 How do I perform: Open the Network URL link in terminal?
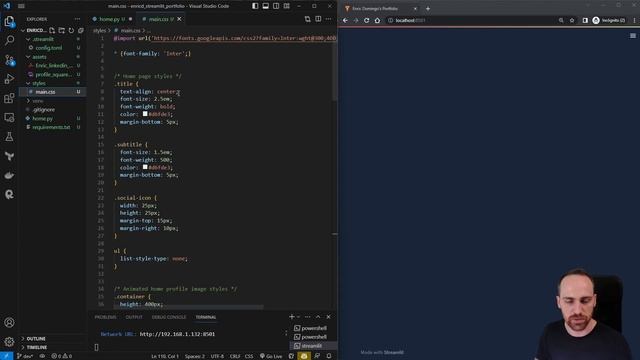pos(177,334)
